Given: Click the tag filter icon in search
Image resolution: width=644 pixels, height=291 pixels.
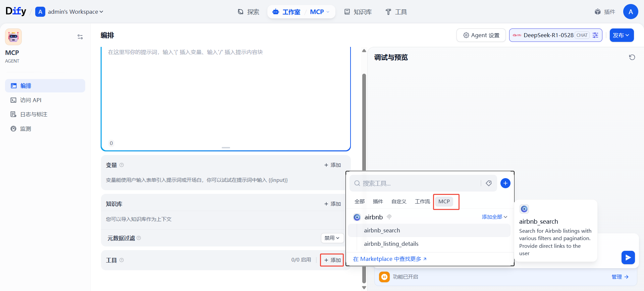Looking at the screenshot, I should point(489,183).
